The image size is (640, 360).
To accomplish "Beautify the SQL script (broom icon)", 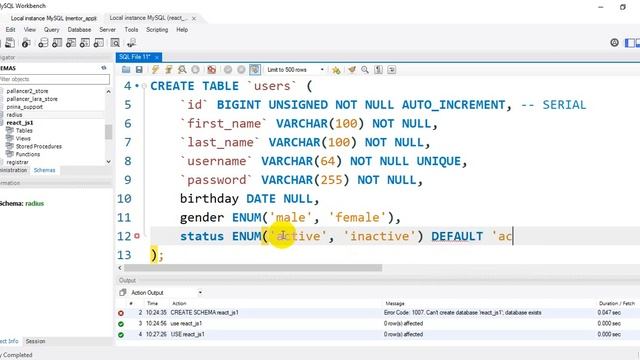I will 352,70.
